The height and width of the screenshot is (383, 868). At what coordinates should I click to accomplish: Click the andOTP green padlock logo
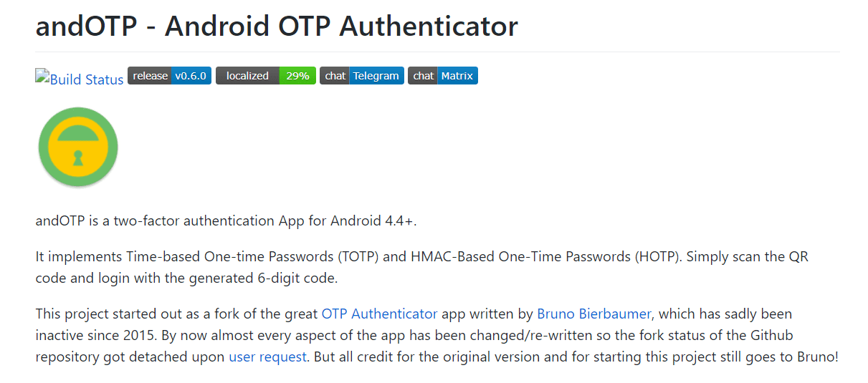click(78, 147)
